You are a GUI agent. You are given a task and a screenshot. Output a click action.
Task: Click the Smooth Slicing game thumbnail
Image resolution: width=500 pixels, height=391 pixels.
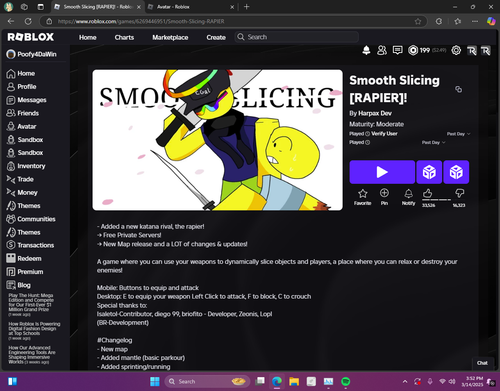[217, 140]
